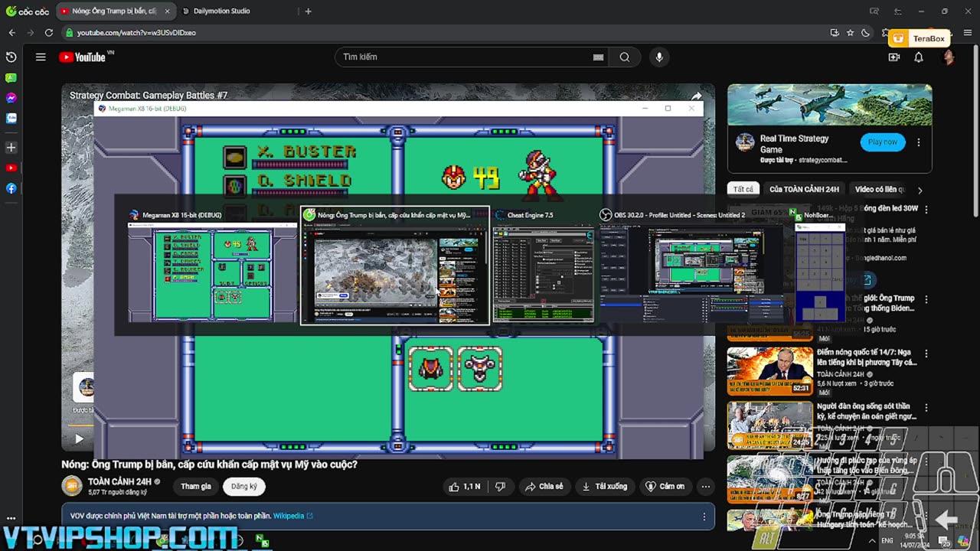Click the Tải xuống download button
The image size is (980, 551).
tap(604, 486)
